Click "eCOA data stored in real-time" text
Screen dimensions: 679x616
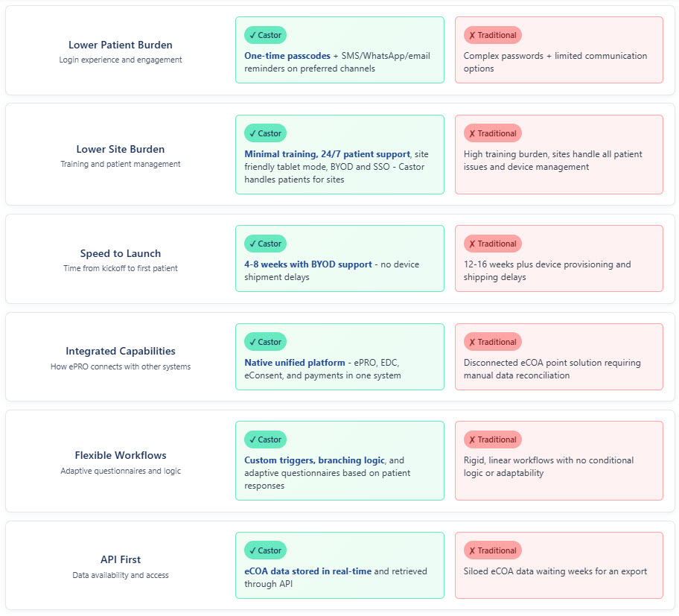[307, 571]
